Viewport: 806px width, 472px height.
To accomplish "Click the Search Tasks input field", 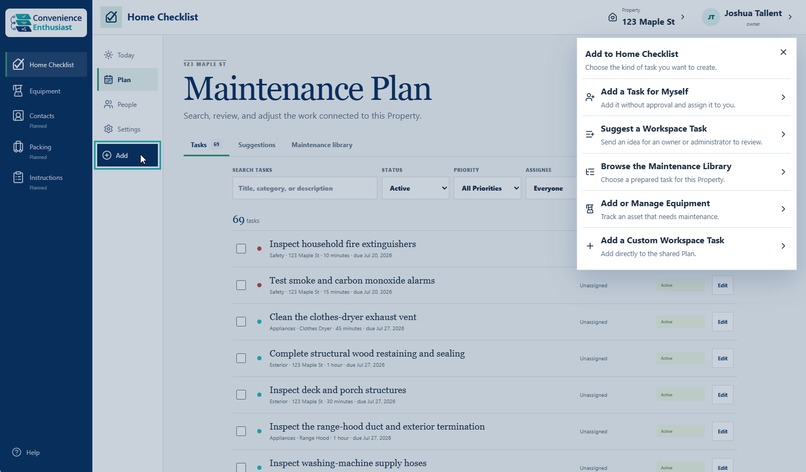I will click(x=305, y=188).
